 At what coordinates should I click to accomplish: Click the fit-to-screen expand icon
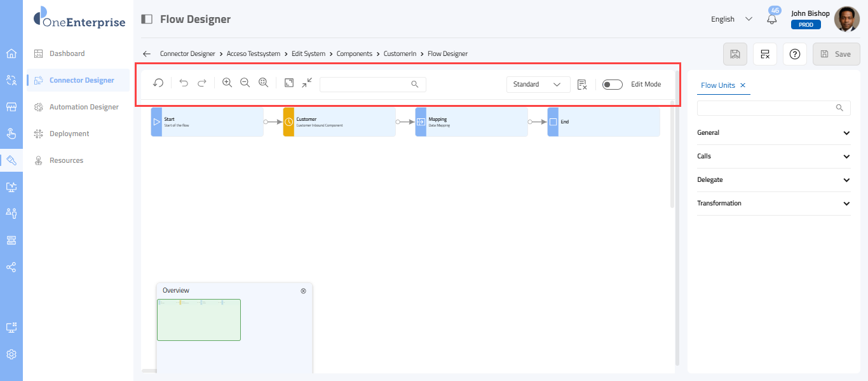coord(289,83)
